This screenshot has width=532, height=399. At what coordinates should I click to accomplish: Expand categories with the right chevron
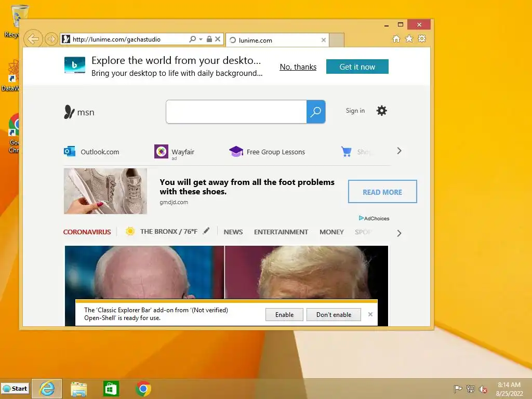[400, 233]
